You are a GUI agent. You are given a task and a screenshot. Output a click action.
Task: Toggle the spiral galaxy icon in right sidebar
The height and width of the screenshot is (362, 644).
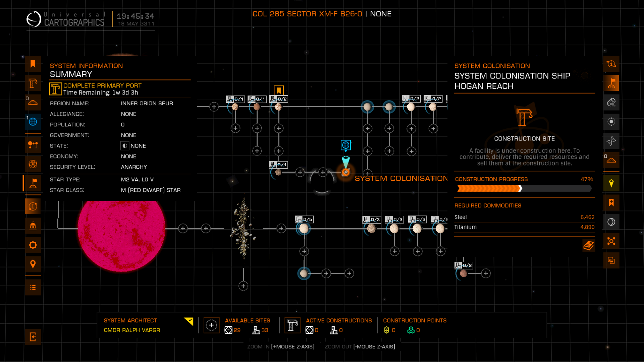pos(611,141)
